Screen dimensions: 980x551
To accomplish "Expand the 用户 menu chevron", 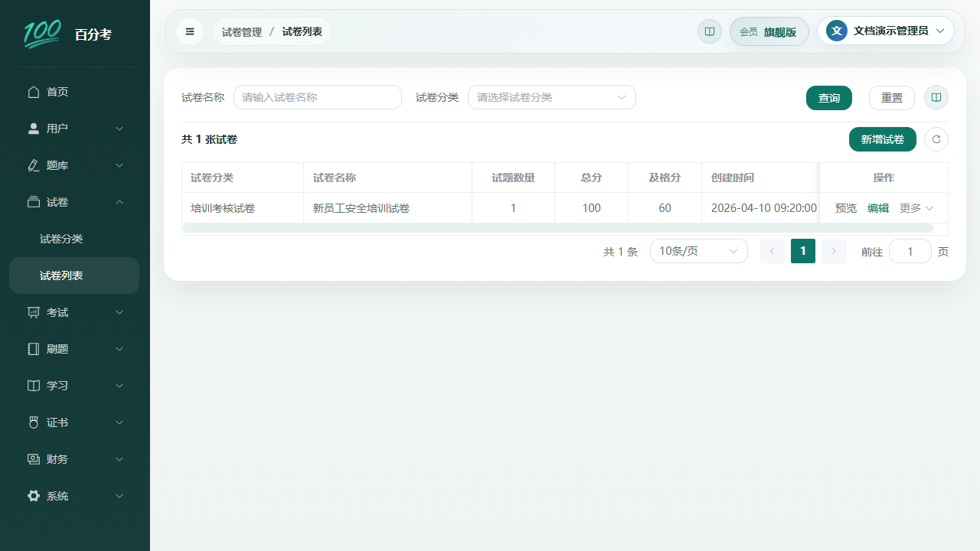I will pyautogui.click(x=119, y=129).
